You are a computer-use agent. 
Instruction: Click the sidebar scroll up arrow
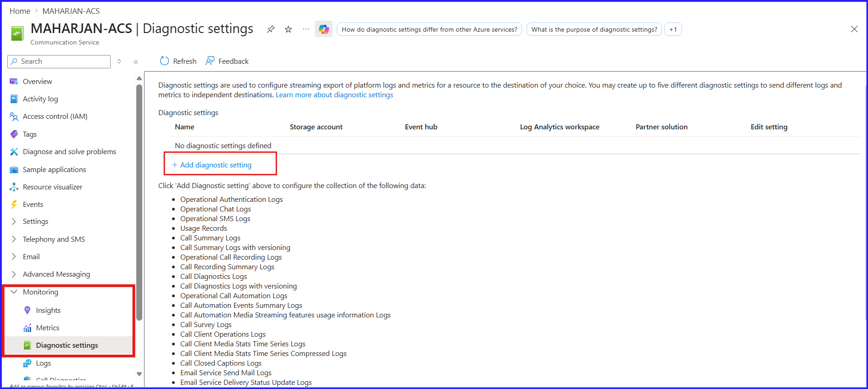point(139,78)
